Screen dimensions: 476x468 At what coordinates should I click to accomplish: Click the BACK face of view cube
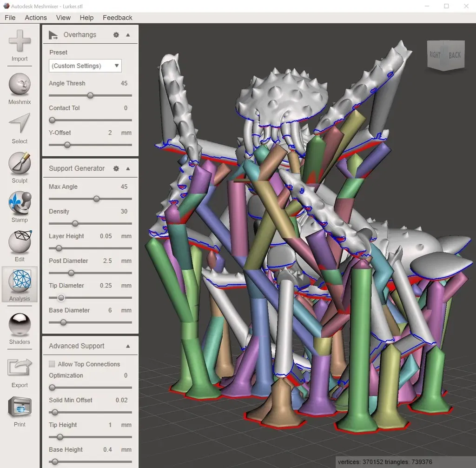[x=455, y=55]
